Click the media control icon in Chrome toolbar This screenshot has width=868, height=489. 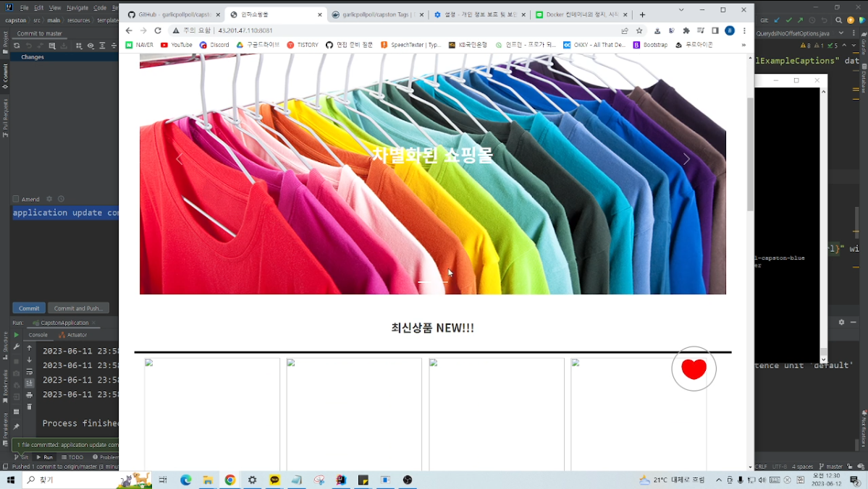coord(701,30)
